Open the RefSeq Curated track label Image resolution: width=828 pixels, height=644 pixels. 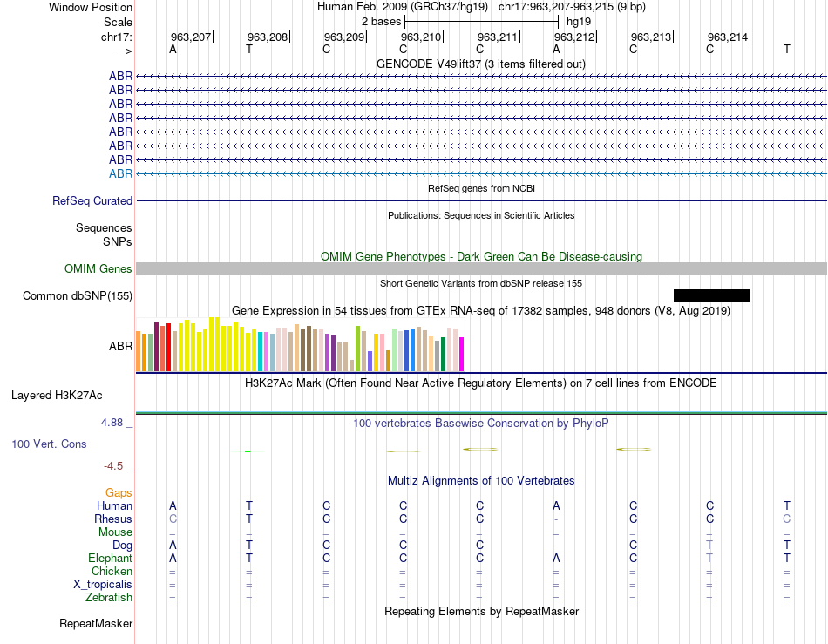92,200
